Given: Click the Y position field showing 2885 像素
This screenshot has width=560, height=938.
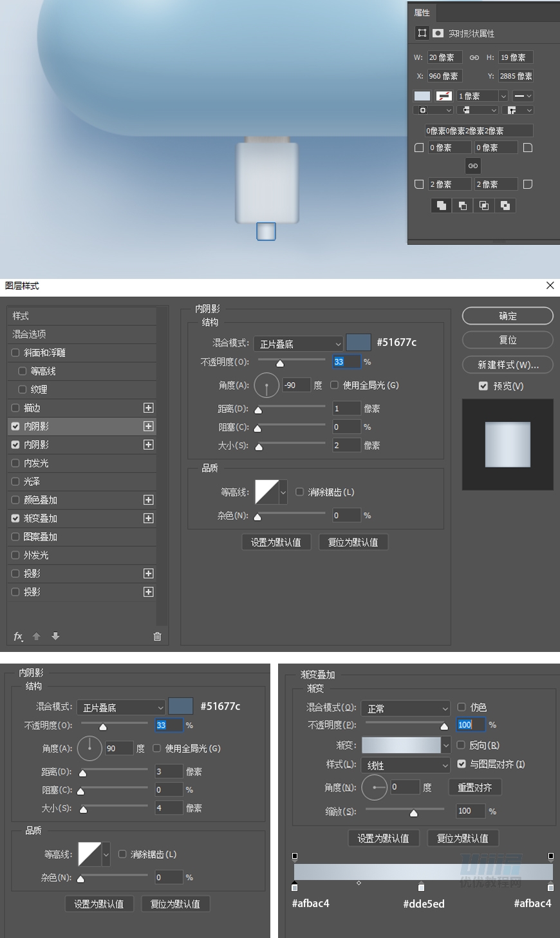Looking at the screenshot, I should tap(516, 76).
